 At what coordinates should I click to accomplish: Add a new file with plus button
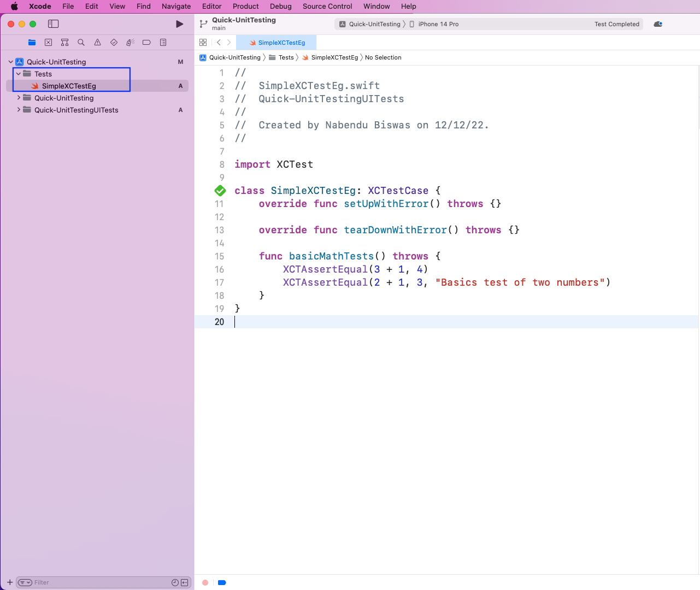(x=10, y=582)
